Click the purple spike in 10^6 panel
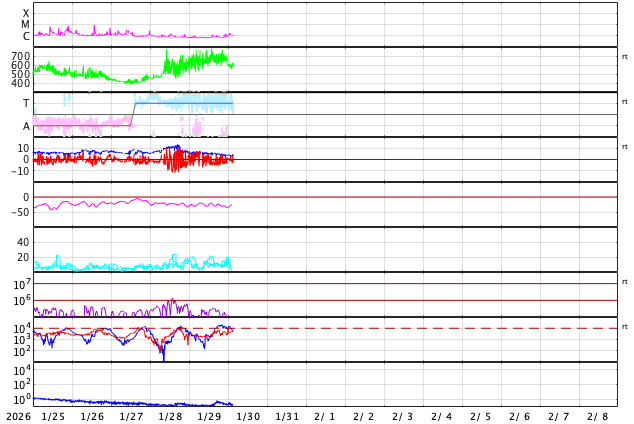Image resolution: width=634 pixels, height=424 pixels. [172, 300]
